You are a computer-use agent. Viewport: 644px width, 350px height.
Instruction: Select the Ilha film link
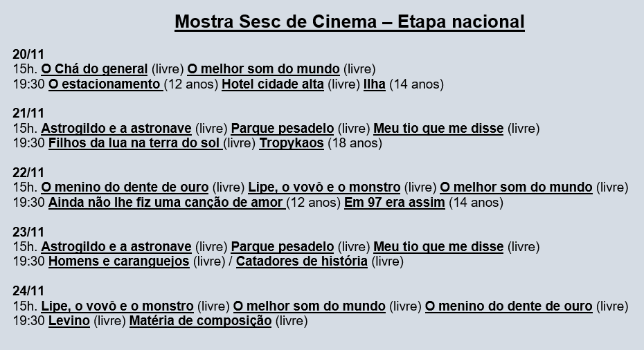click(374, 84)
